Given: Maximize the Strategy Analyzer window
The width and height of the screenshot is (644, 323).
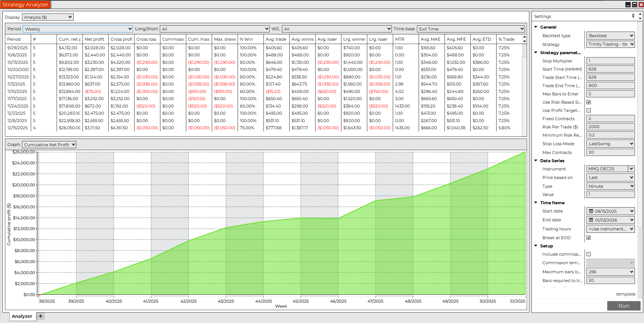Looking at the screenshot, I should click(635, 4).
